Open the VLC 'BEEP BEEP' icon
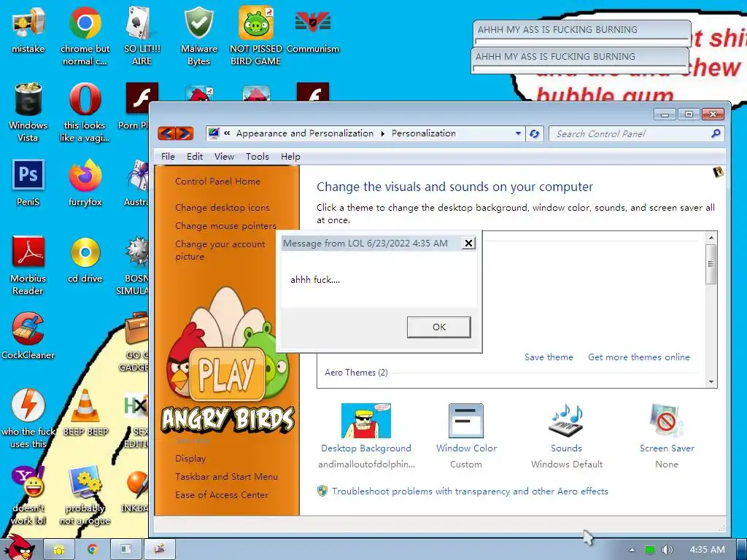747x560 pixels. (85, 413)
